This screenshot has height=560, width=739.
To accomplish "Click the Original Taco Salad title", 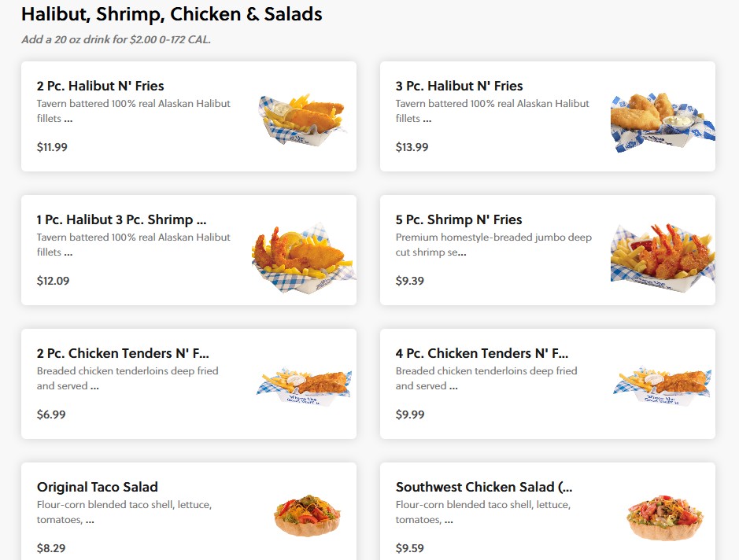I will 98,487.
